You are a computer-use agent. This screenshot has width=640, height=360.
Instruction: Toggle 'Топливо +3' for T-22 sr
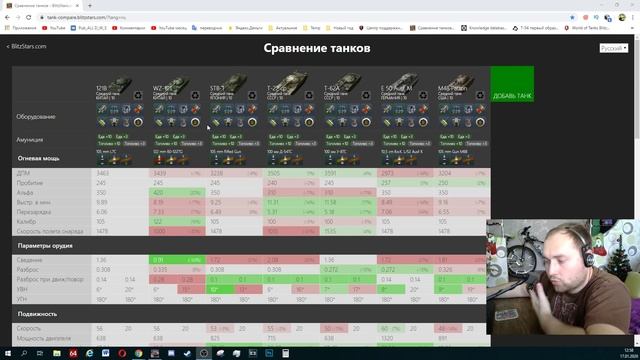pyautogui.click(x=305, y=144)
